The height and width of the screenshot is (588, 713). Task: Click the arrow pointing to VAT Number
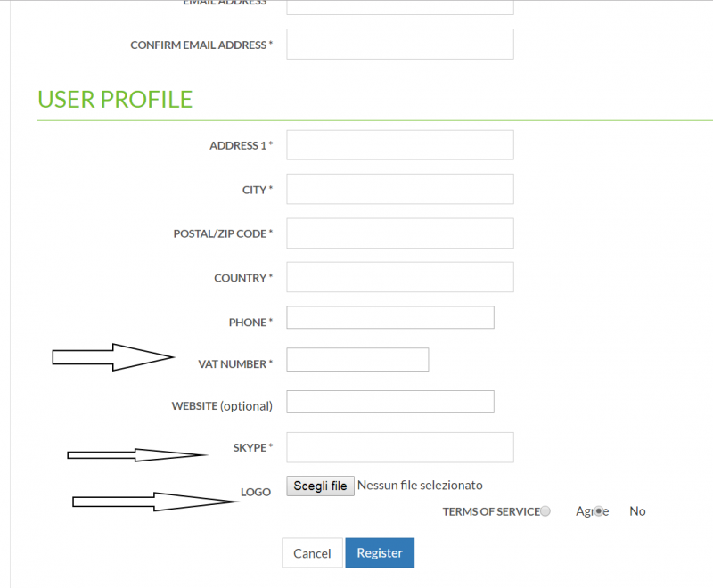pos(113,357)
